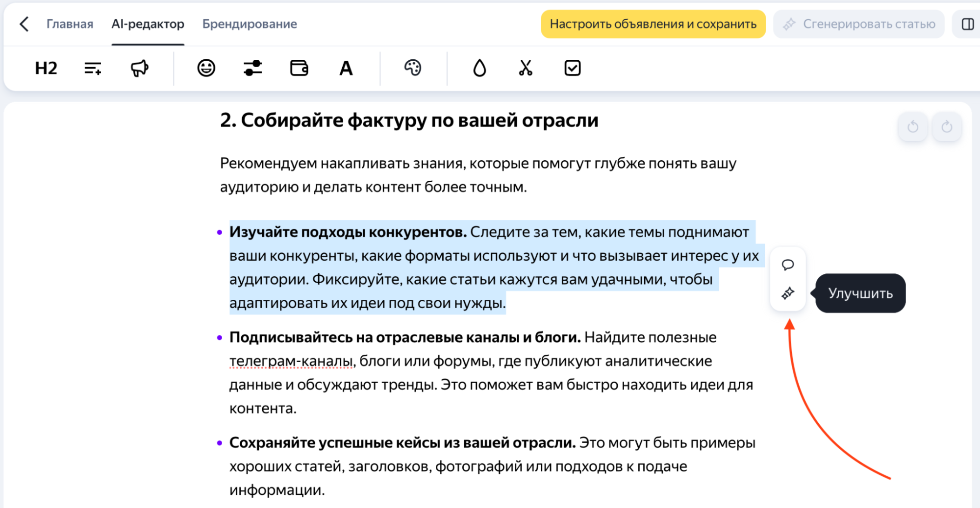
Task: Click the letter A font tool
Action: [346, 68]
